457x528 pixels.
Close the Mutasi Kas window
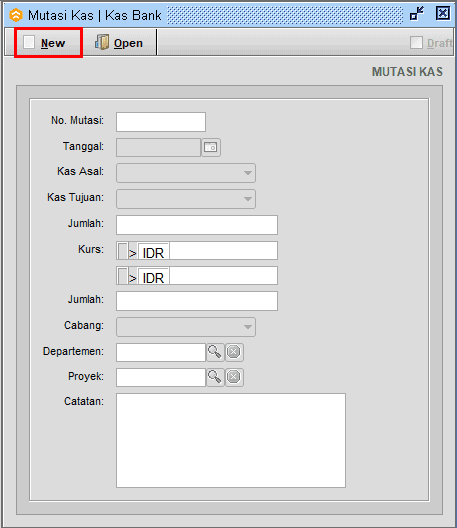point(443,14)
